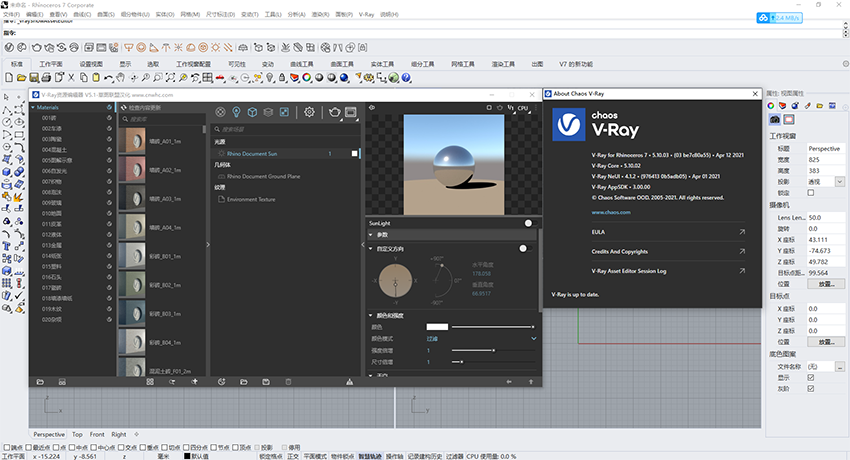The height and width of the screenshot is (460, 850).
Task: Click the light bulb icon in Rhino toolbar
Action: (x=269, y=78)
